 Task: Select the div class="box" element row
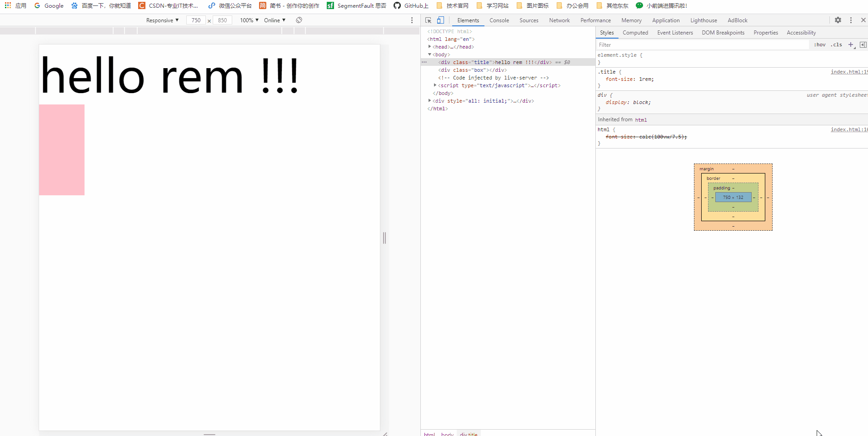click(x=508, y=70)
